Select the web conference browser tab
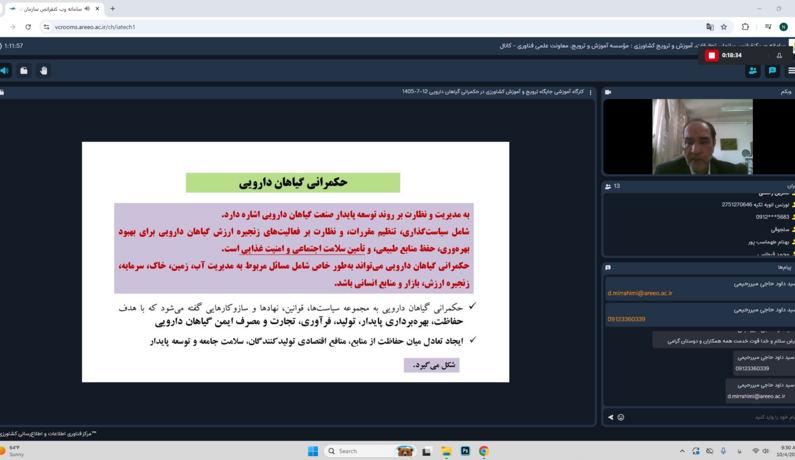This screenshot has height=460, width=795. point(54,9)
